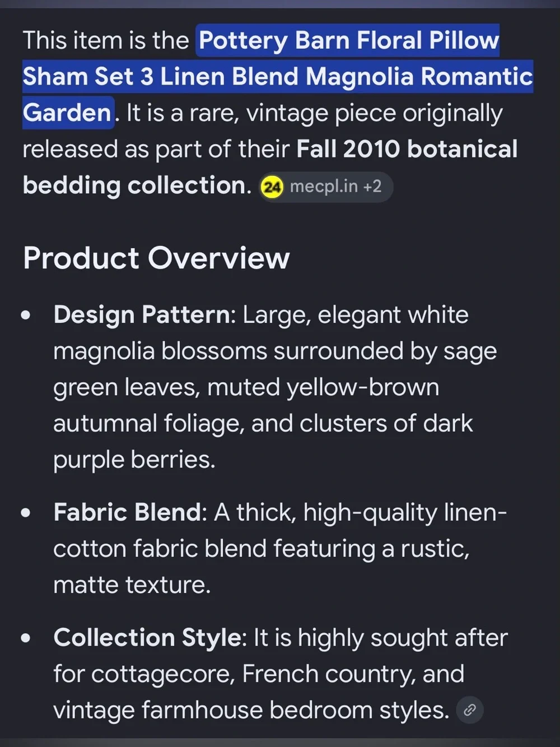Click the bullet point beside Fabric Blend
Screen dimensions: 560x747
[26, 513]
